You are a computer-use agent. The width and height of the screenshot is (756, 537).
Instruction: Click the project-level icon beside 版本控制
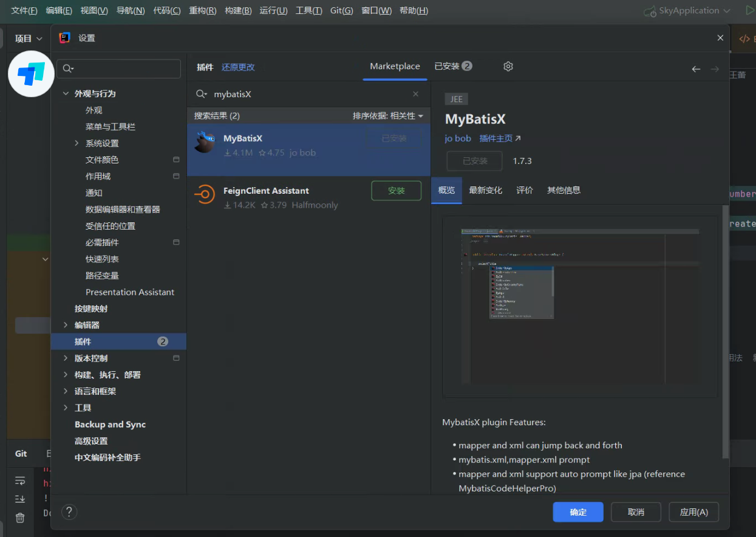point(176,358)
